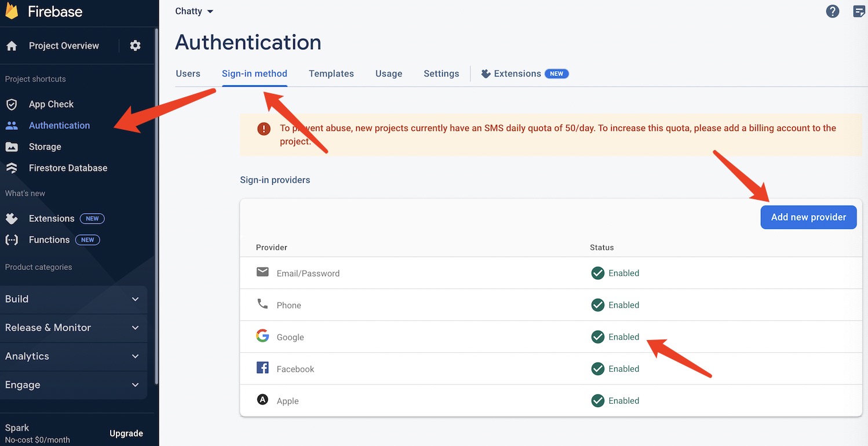
Task: Open the Usage tab
Action: pyautogui.click(x=389, y=74)
